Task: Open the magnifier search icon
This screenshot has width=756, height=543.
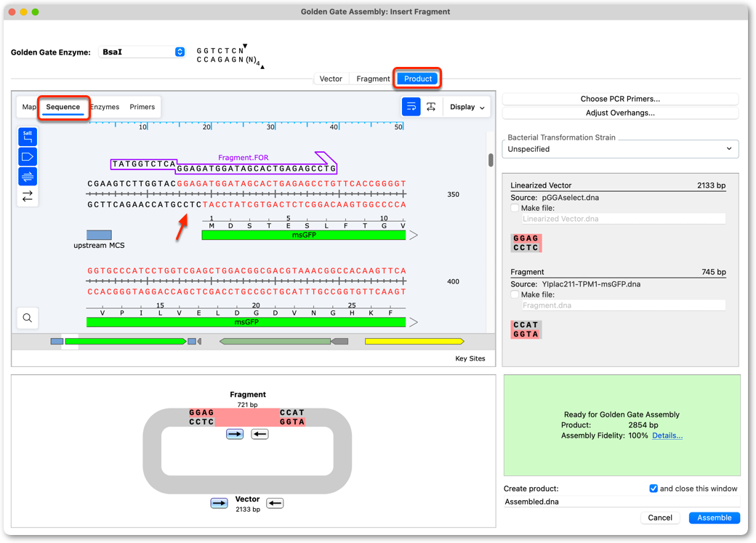Action: tap(28, 318)
